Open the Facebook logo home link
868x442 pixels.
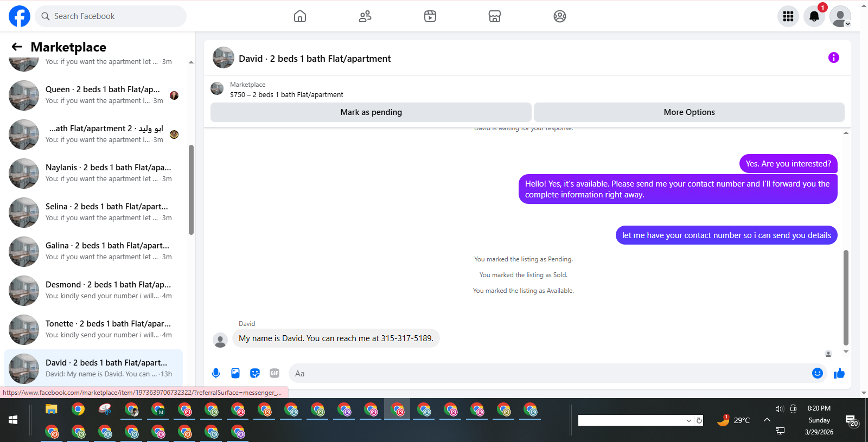pos(20,16)
